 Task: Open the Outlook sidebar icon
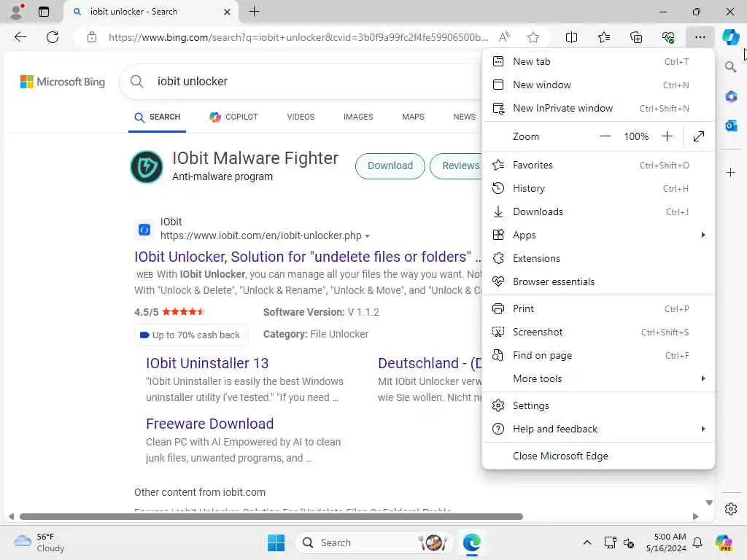[731, 125]
